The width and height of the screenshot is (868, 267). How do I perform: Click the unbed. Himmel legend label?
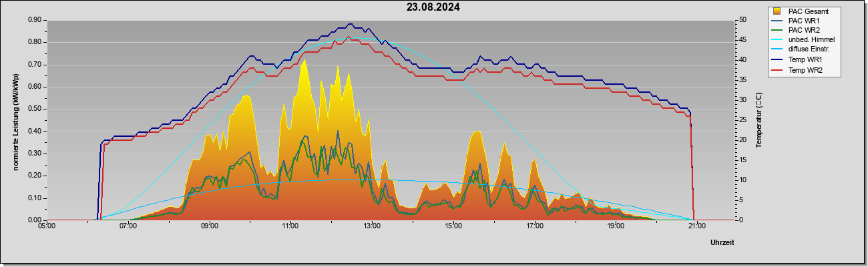[x=811, y=41]
